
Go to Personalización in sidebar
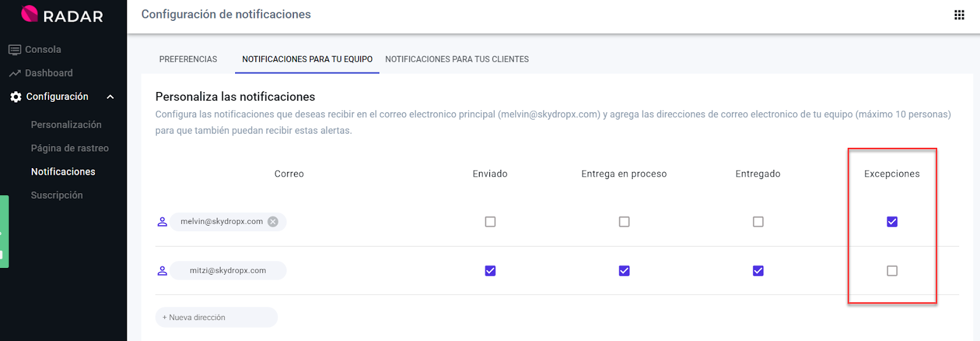coord(66,125)
